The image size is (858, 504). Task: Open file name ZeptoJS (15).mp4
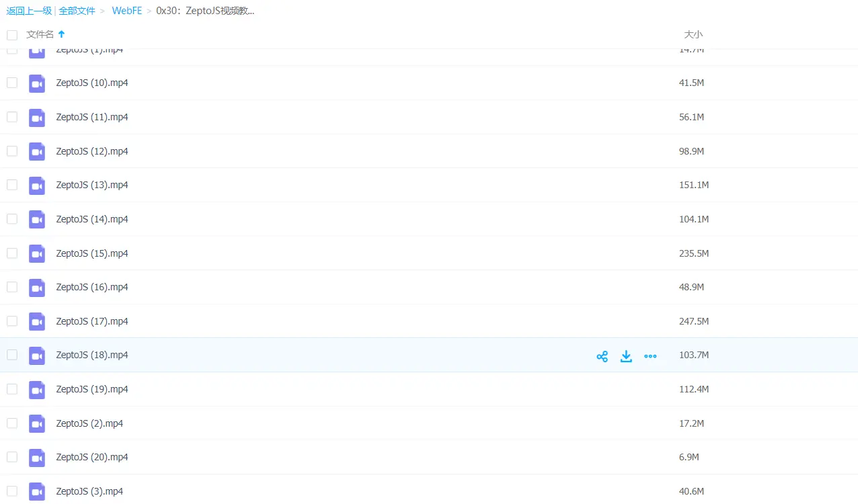click(x=92, y=253)
